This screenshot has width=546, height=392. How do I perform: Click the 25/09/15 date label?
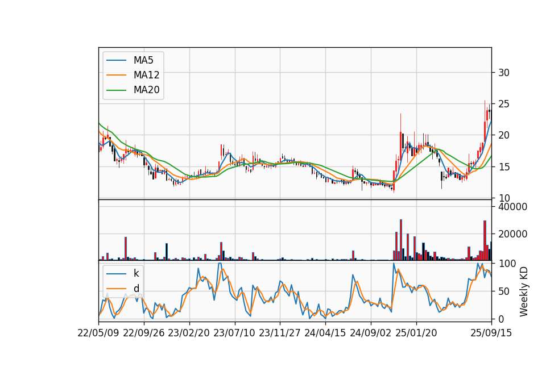tap(491, 333)
